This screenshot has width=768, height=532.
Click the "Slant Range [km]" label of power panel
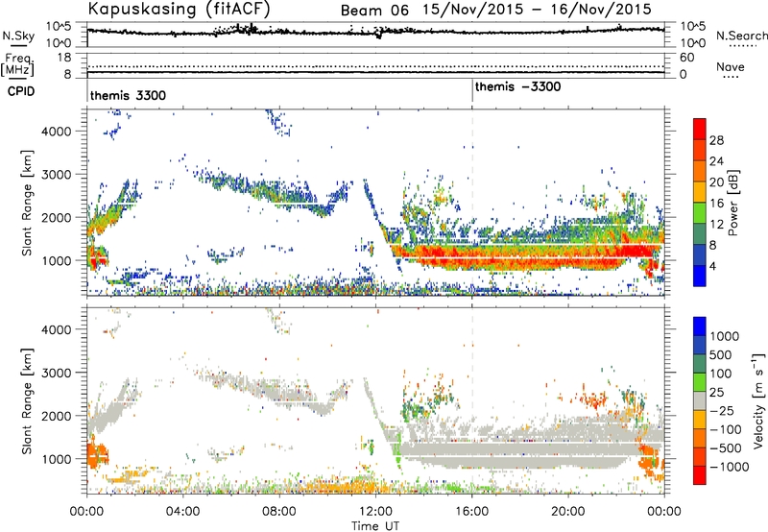pyautogui.click(x=28, y=203)
